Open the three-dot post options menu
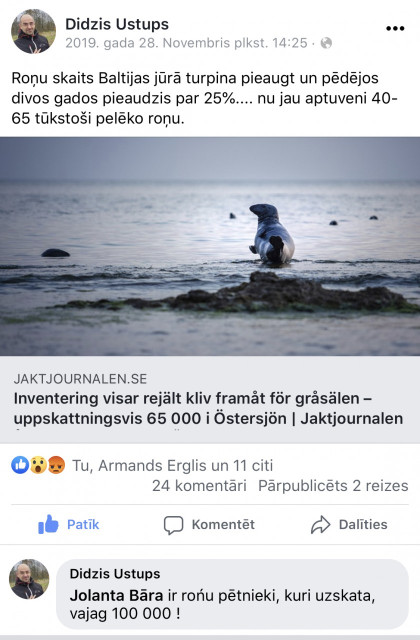This screenshot has height=640, width=420. [x=395, y=28]
